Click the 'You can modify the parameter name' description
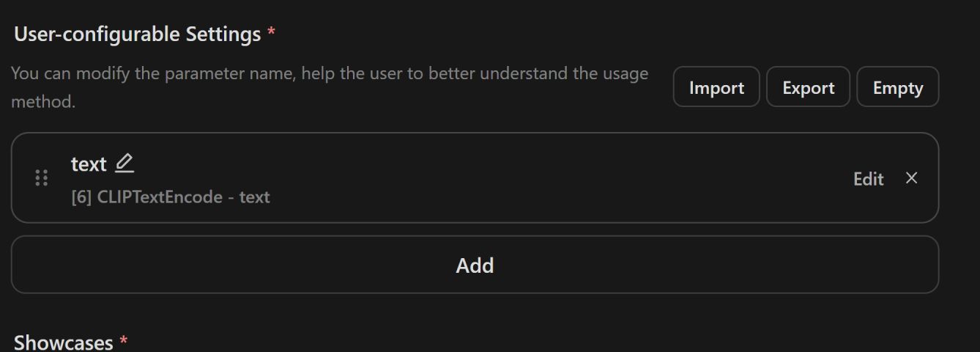 coord(330,87)
